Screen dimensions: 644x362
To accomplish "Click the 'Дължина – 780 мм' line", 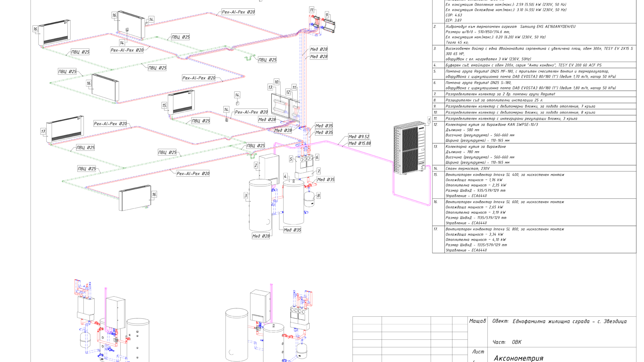I will coord(462,152).
